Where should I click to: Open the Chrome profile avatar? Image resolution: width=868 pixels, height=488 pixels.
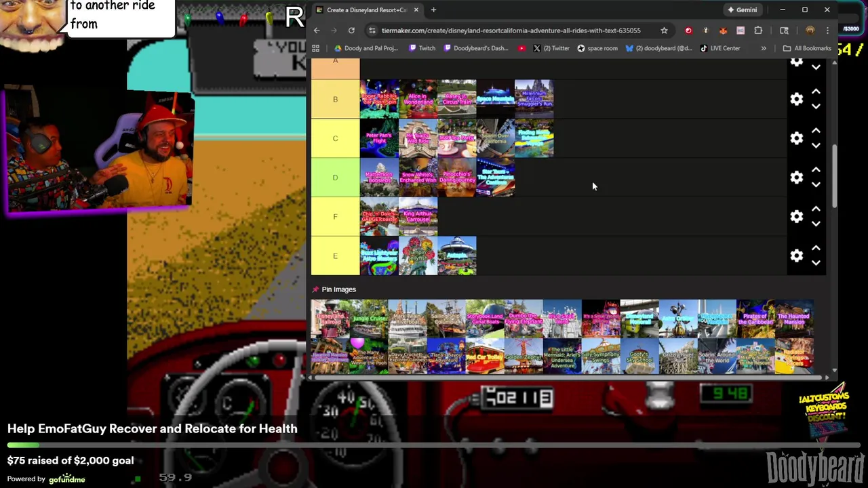810,30
